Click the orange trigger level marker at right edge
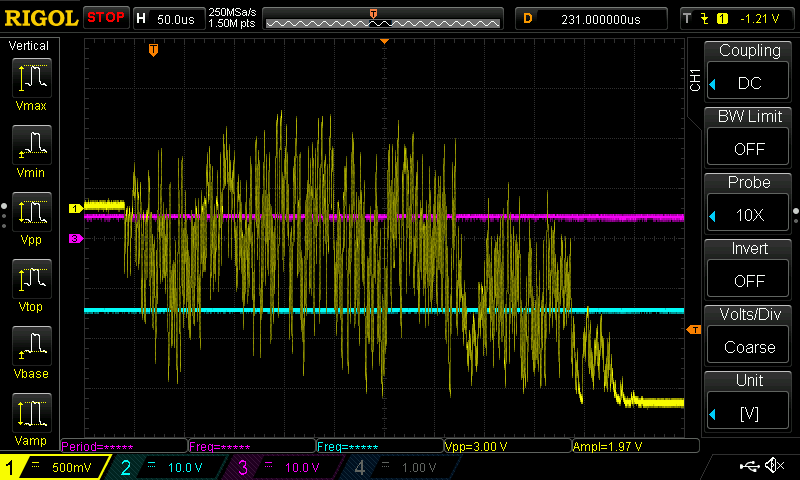Viewport: 800px width, 480px height. tap(694, 330)
